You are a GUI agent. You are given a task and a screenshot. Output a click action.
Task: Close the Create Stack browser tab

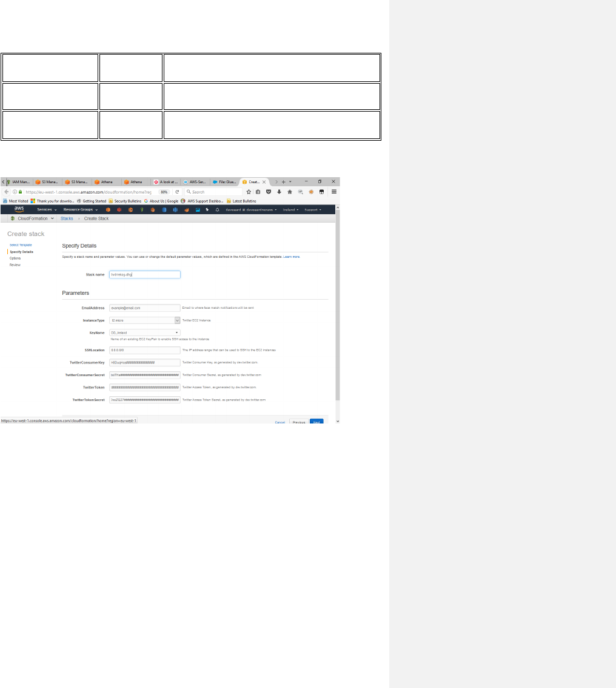click(x=264, y=181)
